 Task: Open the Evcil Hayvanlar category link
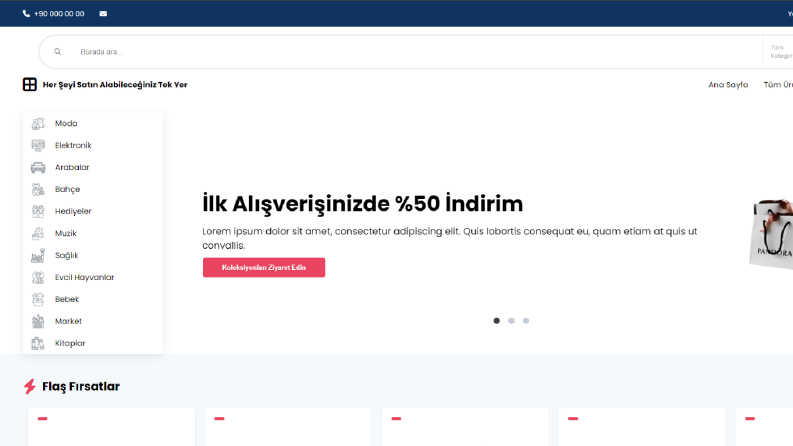[84, 277]
